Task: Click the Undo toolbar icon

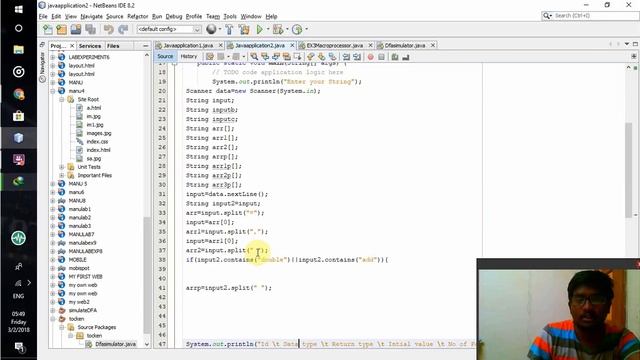Action: 109,29
